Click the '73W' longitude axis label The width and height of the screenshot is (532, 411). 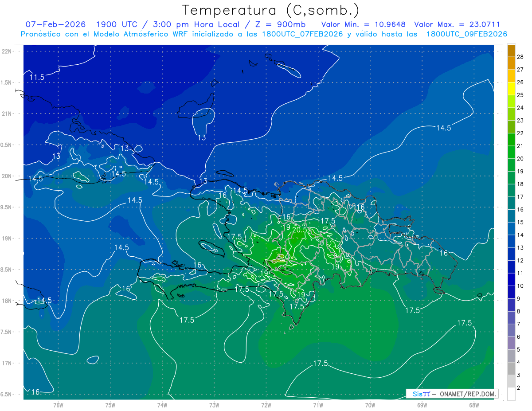(x=214, y=405)
